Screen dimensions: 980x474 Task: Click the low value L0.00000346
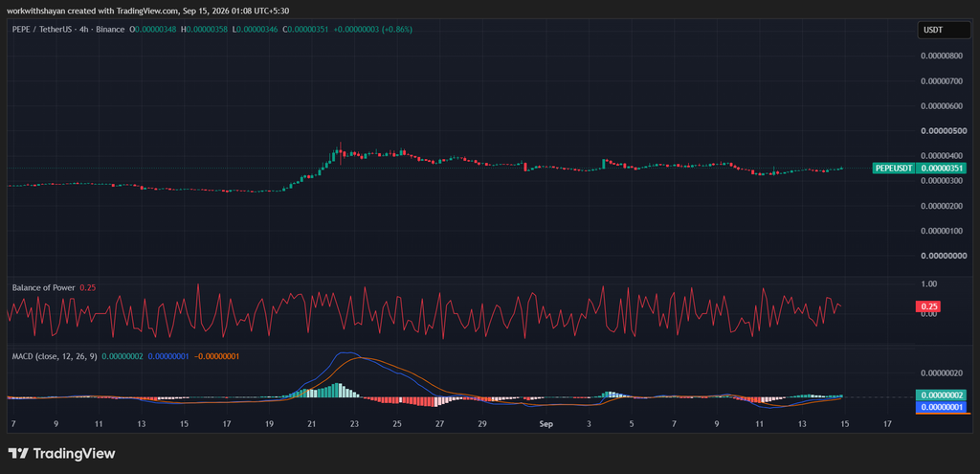(x=255, y=30)
